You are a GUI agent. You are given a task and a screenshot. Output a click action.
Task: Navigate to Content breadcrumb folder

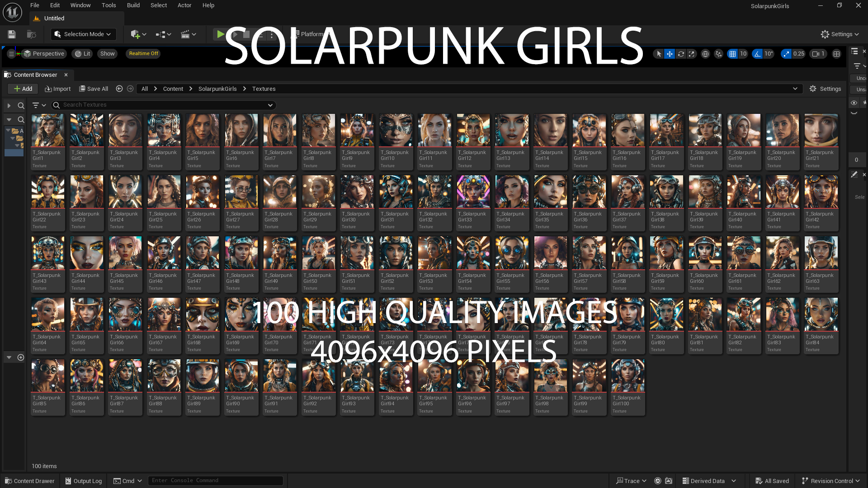pos(173,89)
